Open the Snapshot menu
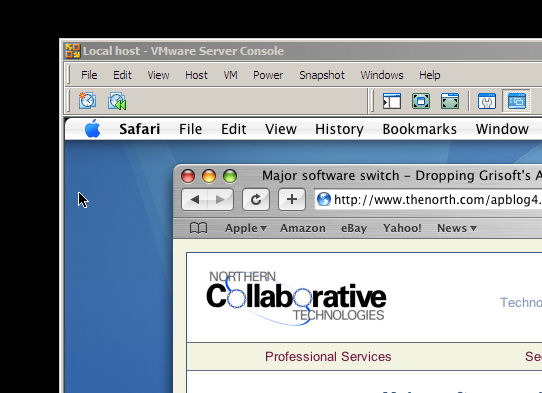Image resolution: width=542 pixels, height=393 pixels. tap(322, 75)
